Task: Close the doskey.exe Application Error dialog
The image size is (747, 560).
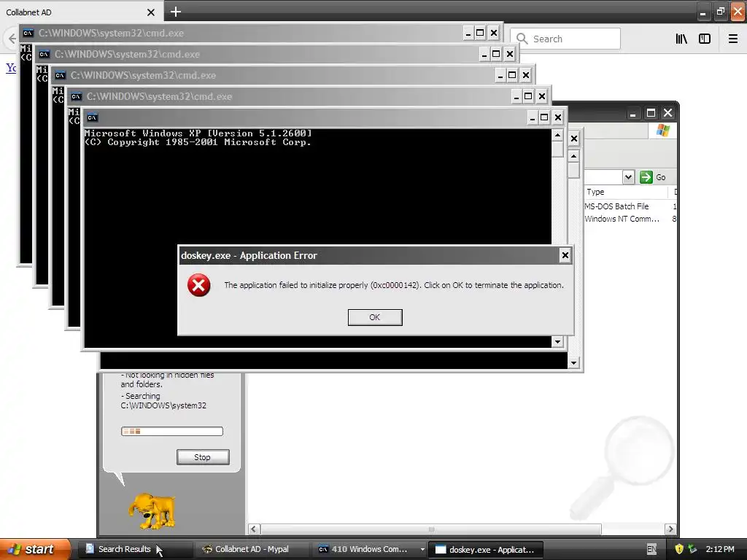Action: (565, 255)
